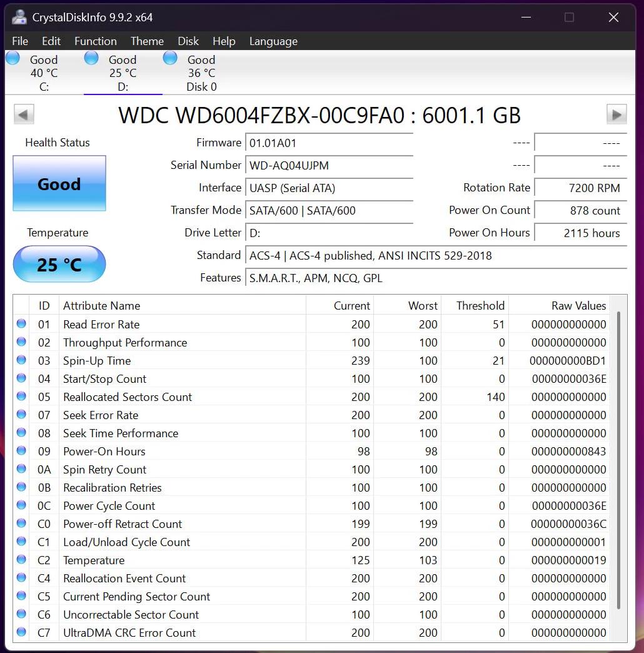Go to previous disk with left arrow
This screenshot has width=644, height=653.
[x=24, y=114]
